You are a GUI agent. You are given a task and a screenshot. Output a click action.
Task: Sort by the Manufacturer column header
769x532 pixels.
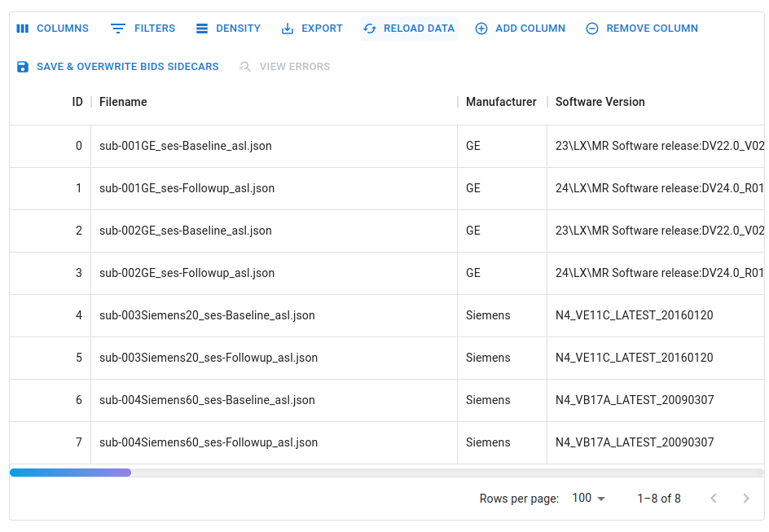coord(501,102)
